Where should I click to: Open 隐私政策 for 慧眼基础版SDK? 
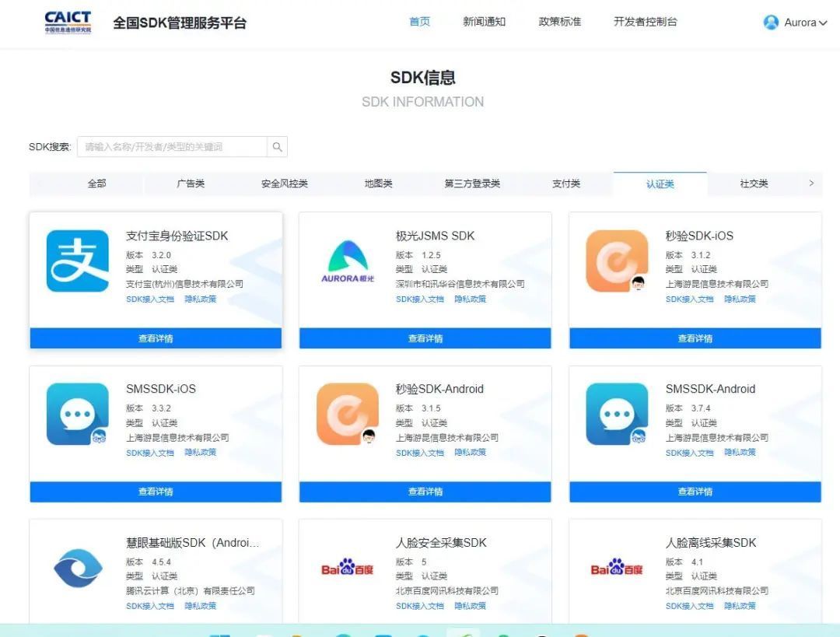point(201,606)
